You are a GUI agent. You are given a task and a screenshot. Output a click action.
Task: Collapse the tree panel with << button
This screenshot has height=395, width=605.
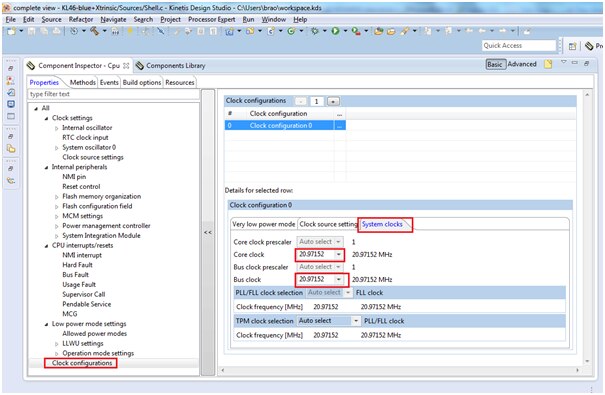point(208,232)
